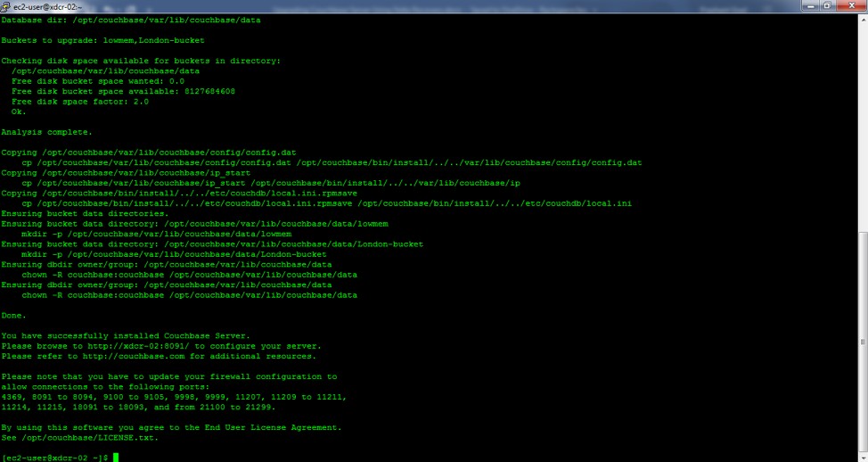Click the 'mkdir -p' lowmem command
Image resolution: width=868 pixels, height=462 pixels.
157,235
